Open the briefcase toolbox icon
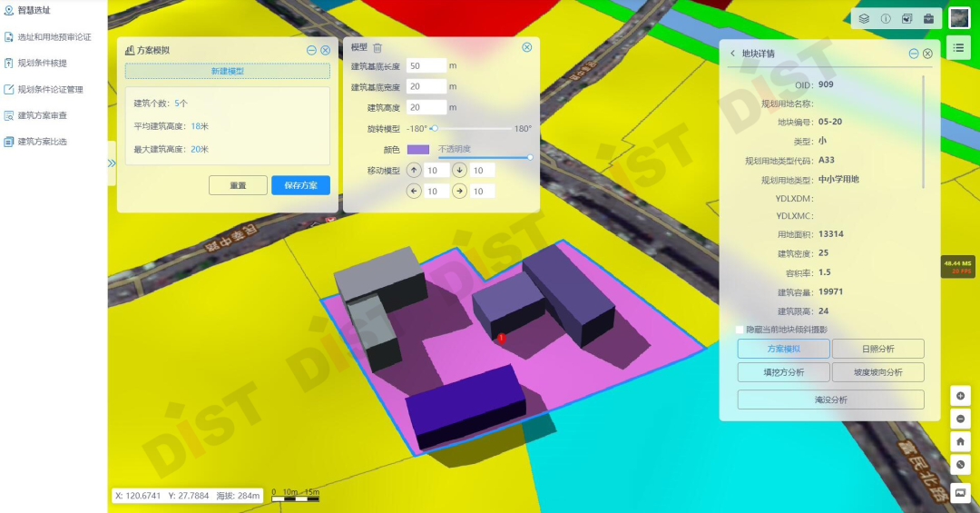Image resolution: width=980 pixels, height=513 pixels. point(928,18)
